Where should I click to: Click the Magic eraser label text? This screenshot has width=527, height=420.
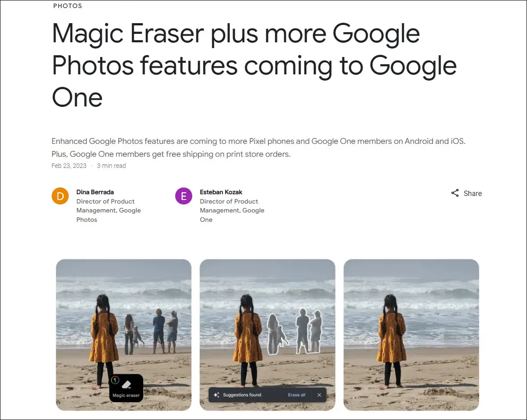coord(126,396)
